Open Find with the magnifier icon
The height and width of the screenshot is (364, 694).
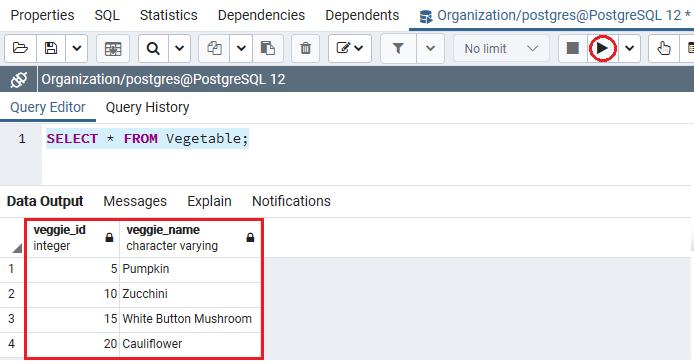[x=153, y=48]
